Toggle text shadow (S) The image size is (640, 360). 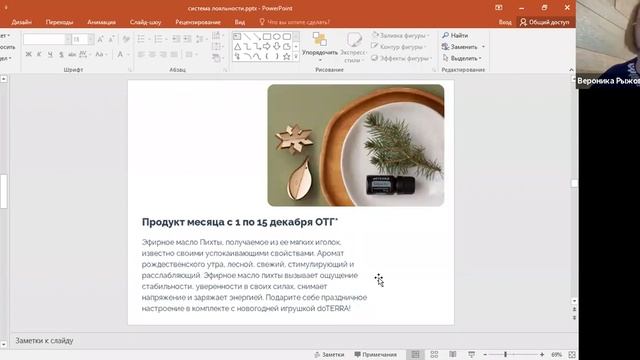pyautogui.click(x=61, y=54)
